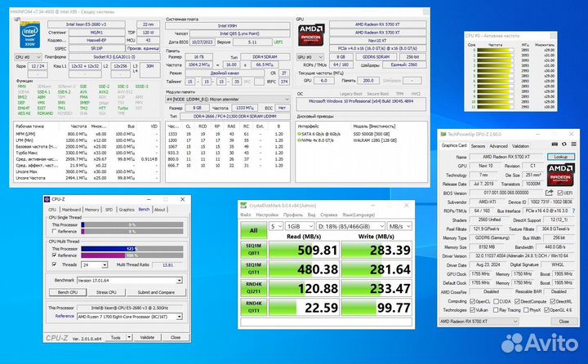Click CPU-Z title bar app icon
This screenshot has height=364, width=588.
[x=47, y=199]
